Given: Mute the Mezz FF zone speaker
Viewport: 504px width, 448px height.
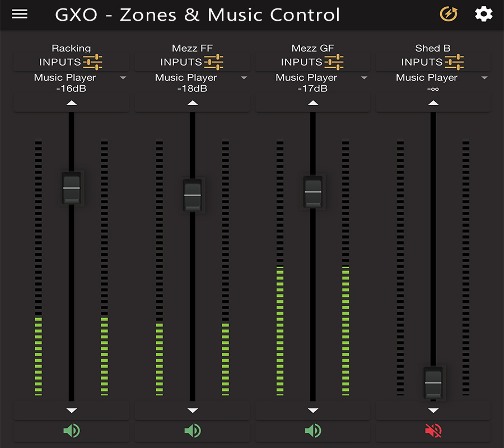Looking at the screenshot, I should (x=193, y=431).
